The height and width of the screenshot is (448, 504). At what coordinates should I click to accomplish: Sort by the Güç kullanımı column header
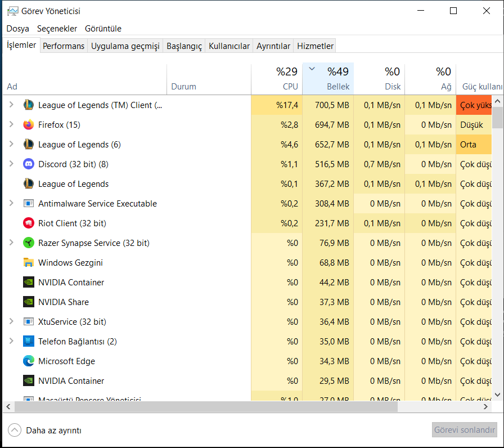[480, 79]
